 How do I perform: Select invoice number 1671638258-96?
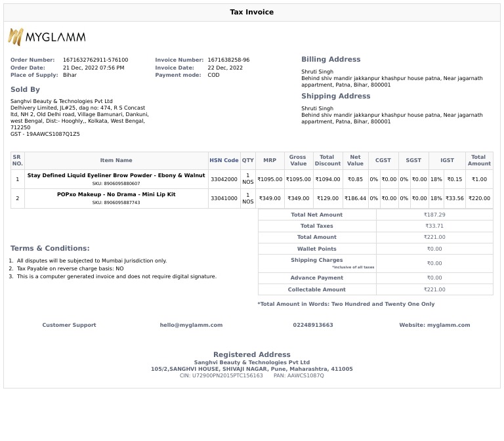228,60
